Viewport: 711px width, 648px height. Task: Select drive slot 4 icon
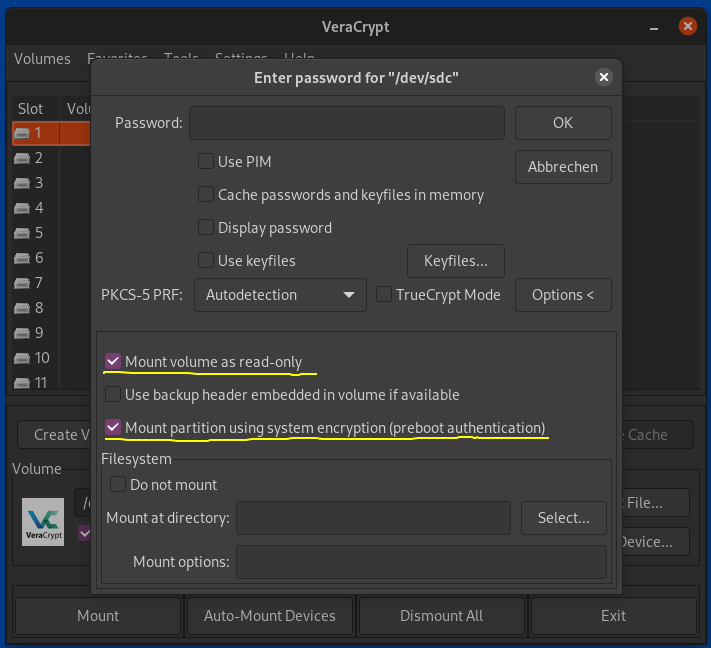pos(21,208)
